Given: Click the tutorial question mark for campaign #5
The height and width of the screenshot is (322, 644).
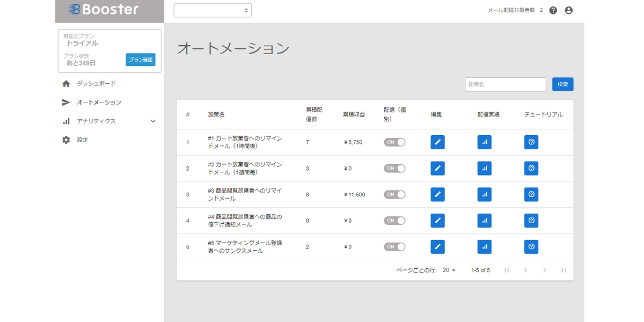Looking at the screenshot, I should tap(531, 246).
